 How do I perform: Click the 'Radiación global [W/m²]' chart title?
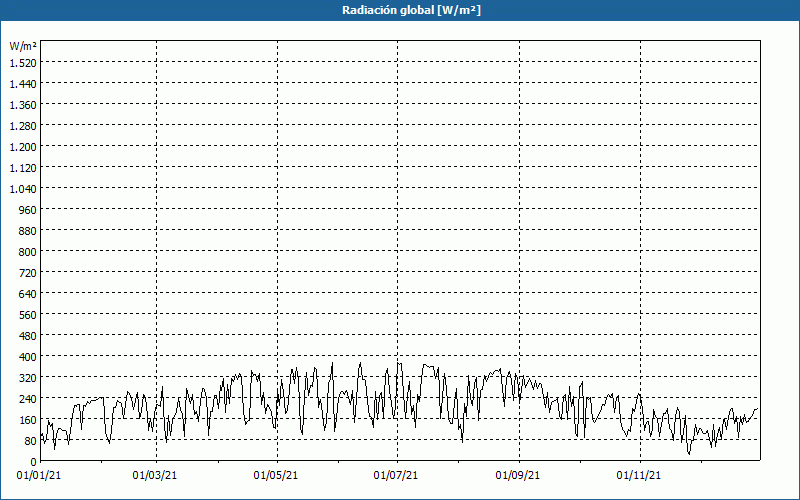coord(411,10)
